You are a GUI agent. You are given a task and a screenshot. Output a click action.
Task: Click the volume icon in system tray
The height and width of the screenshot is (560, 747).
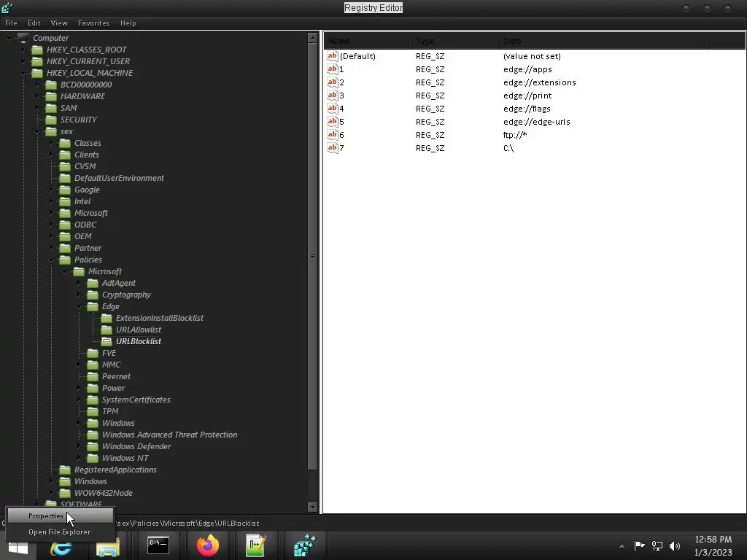(x=675, y=545)
